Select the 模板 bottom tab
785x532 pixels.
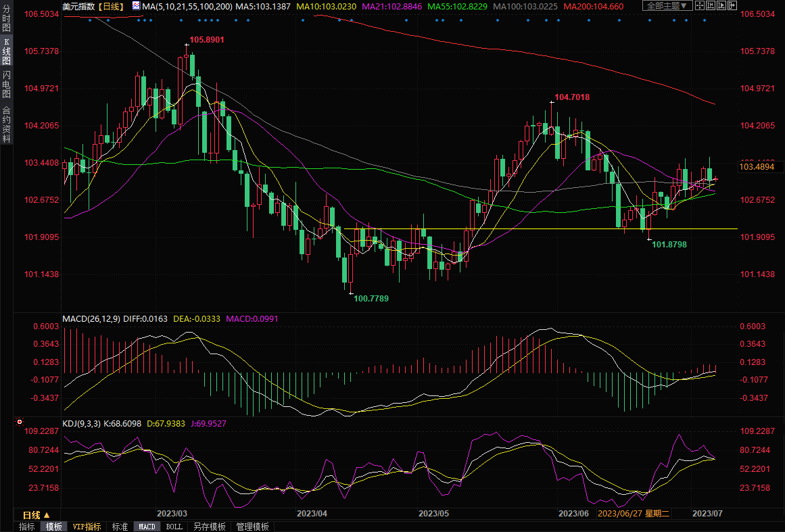(x=53, y=527)
